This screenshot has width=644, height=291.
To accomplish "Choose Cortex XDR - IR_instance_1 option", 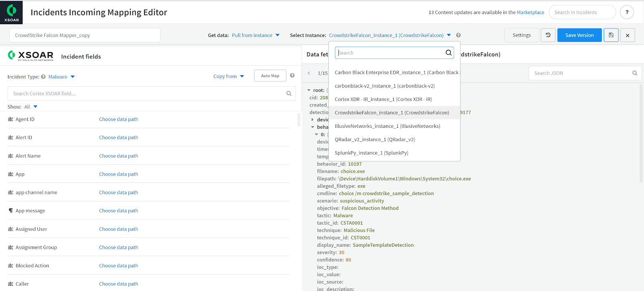I will pos(383,99).
